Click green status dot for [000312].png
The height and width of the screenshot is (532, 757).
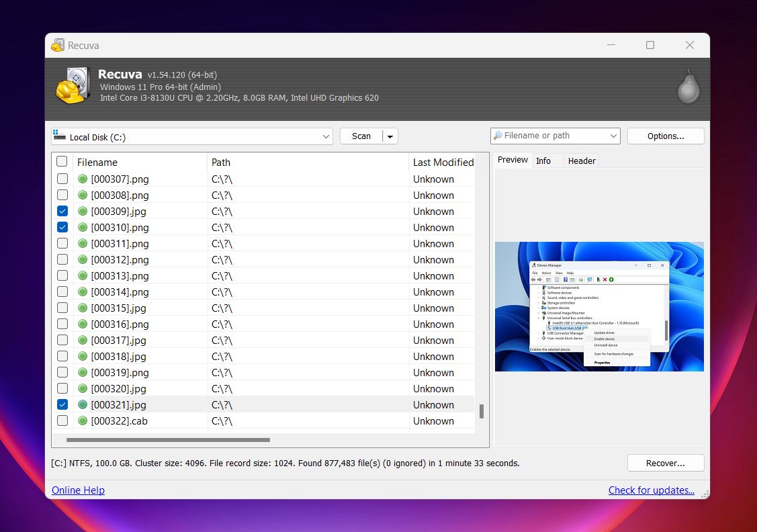click(x=83, y=260)
